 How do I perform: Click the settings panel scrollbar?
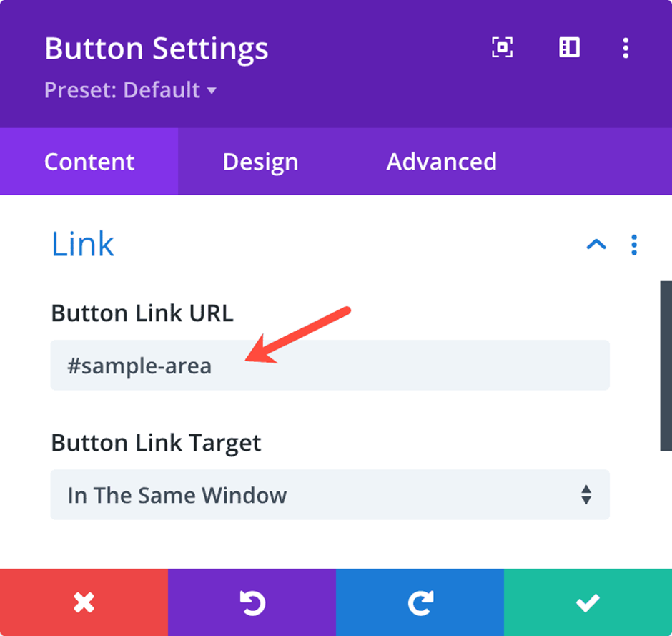tap(666, 366)
